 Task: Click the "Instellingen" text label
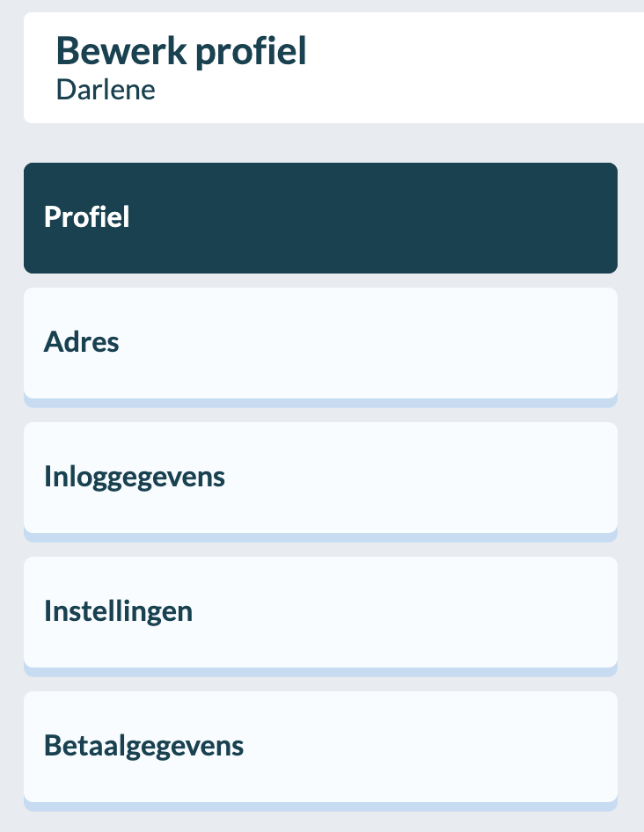click(119, 611)
